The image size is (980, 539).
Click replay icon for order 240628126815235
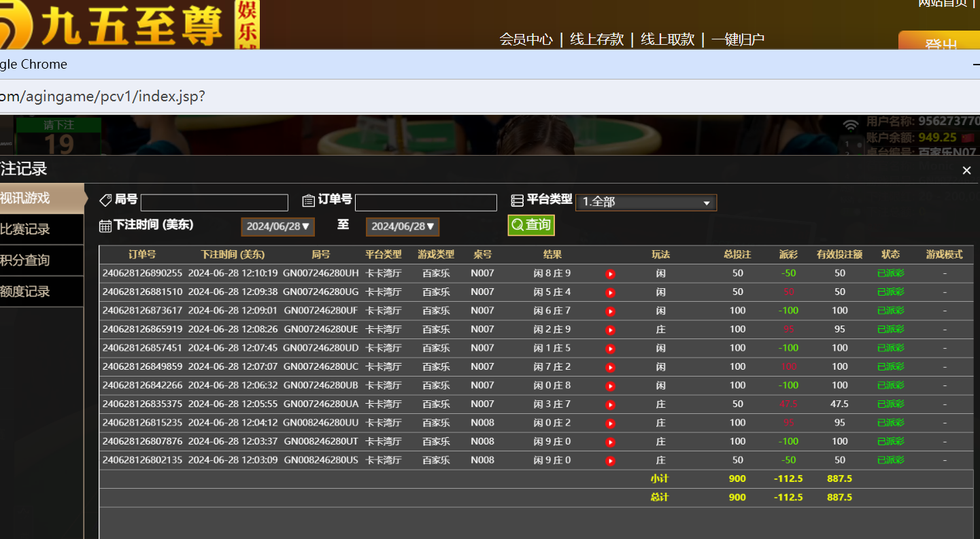(610, 423)
